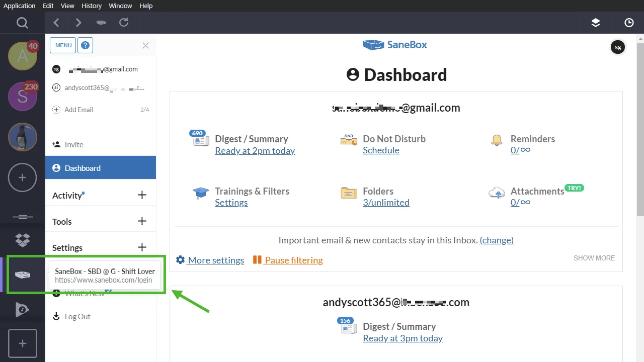Open the music play app icon in sidebar
The width and height of the screenshot is (644, 362).
pos(23,309)
